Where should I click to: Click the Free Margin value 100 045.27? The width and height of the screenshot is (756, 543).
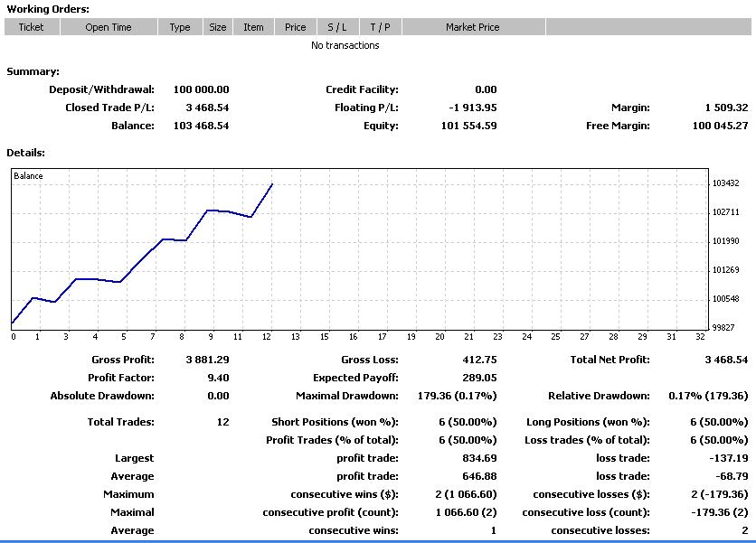click(721, 126)
